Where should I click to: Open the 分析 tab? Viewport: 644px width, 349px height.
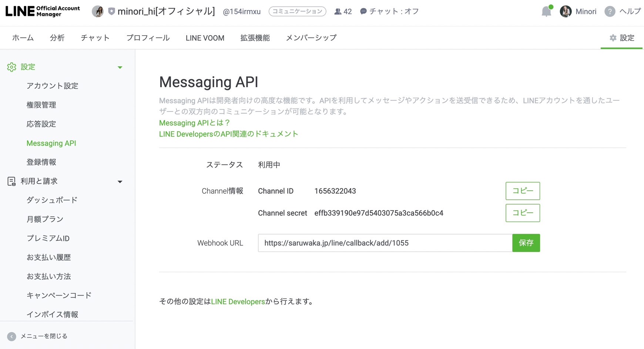57,38
